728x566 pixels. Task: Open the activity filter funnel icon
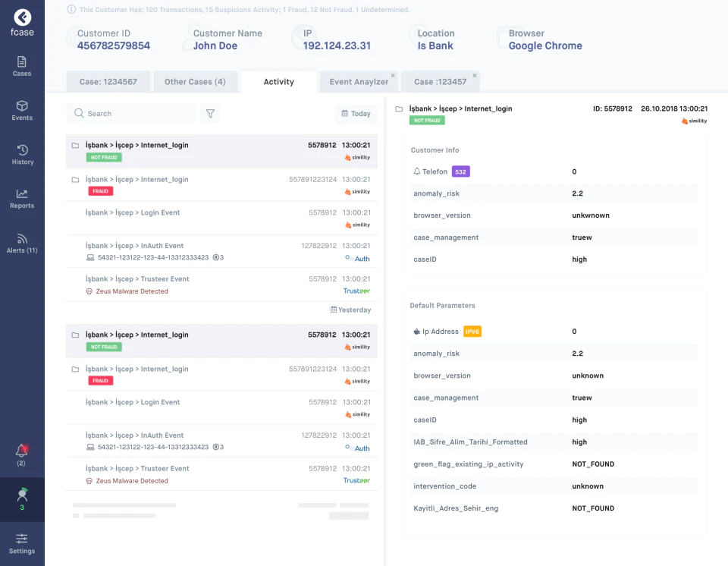point(210,113)
